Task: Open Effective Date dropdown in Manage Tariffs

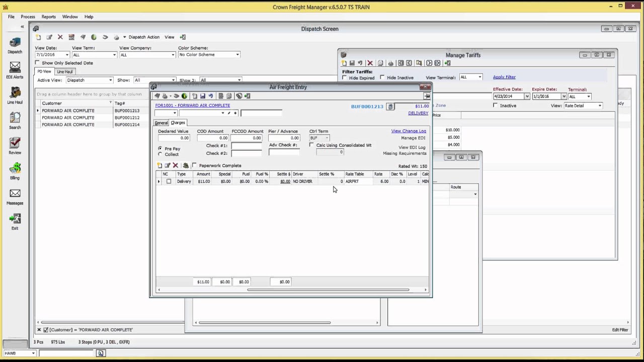Action: (527, 97)
